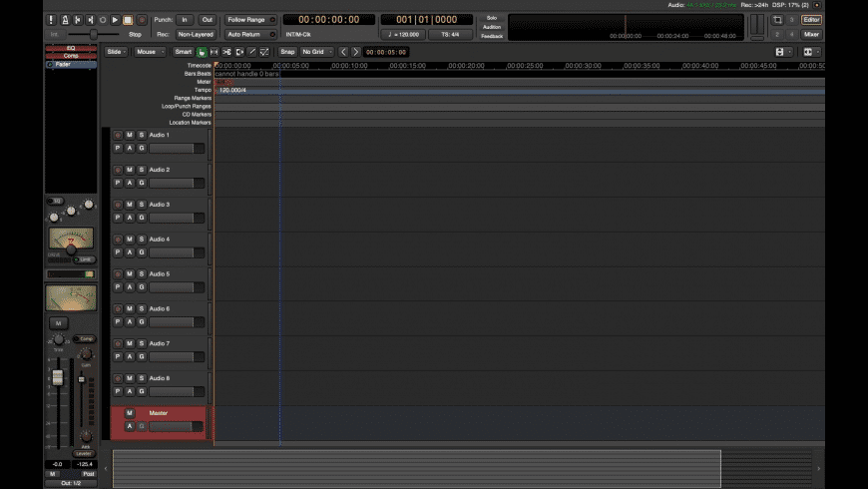Click the tempo 120.000 button
Image resolution: width=868 pixels, height=489 pixels.
[x=403, y=34]
